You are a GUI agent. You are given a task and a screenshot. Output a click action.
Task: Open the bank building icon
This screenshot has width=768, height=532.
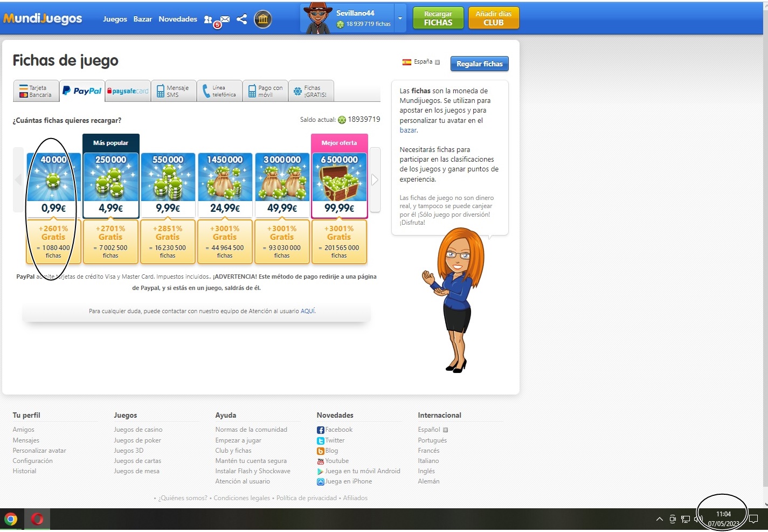click(x=262, y=19)
